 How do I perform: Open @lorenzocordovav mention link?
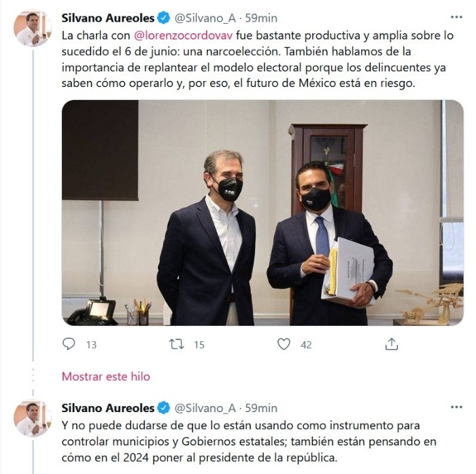point(184,35)
